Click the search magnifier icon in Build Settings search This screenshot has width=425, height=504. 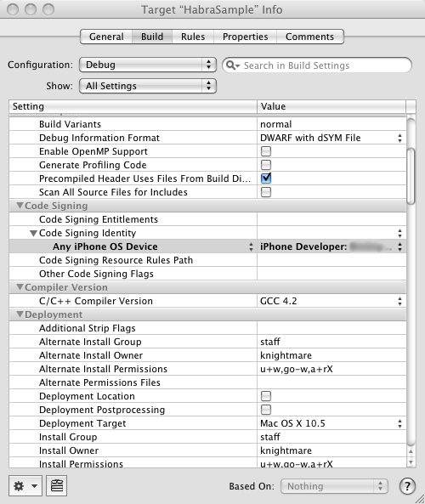[x=232, y=65]
